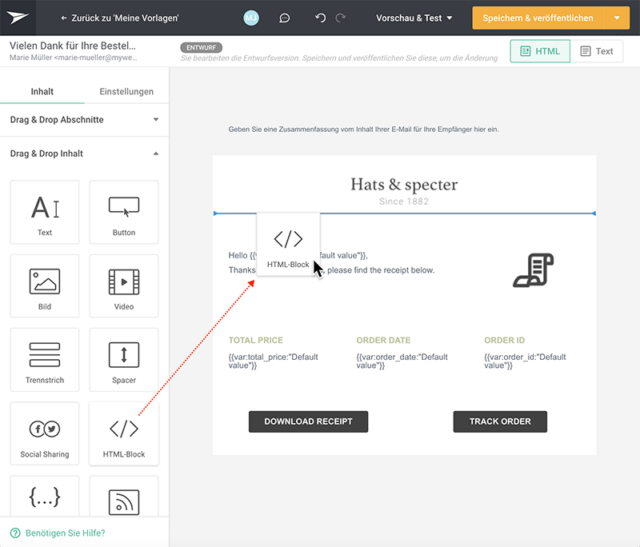Open the Einstellungen tab
This screenshot has width=640, height=547.
tap(127, 91)
